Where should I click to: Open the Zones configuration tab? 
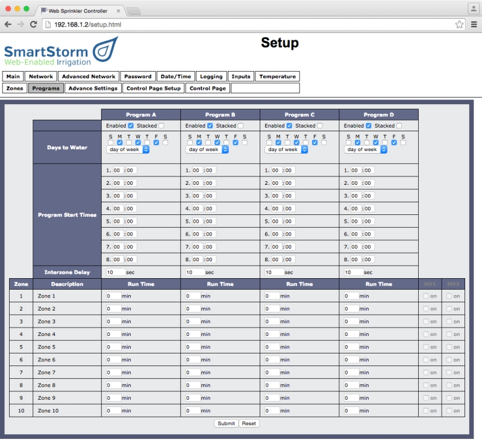14,88
